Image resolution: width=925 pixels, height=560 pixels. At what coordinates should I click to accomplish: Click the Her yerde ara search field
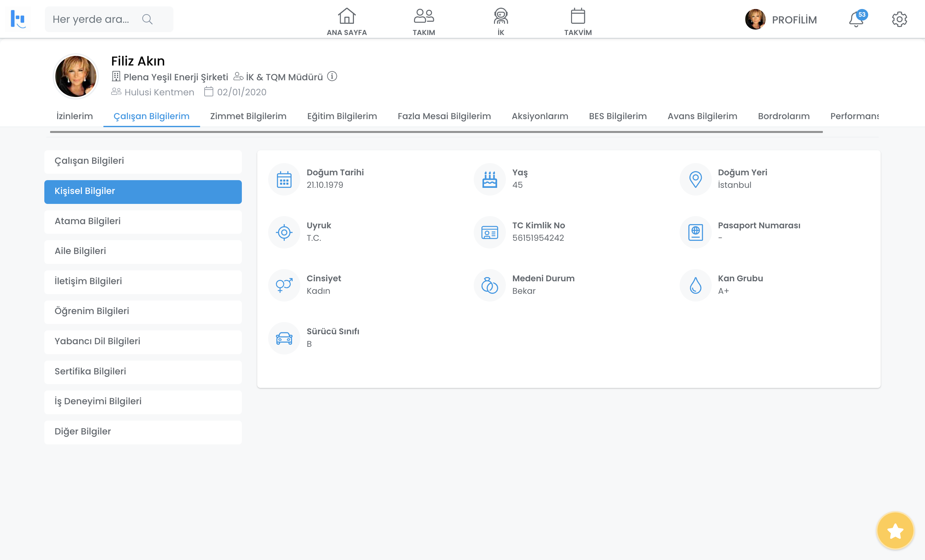[x=91, y=20]
